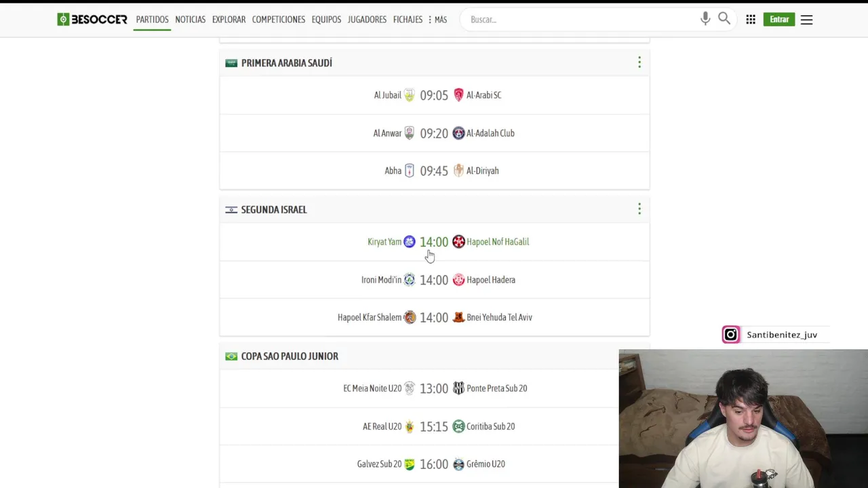Open Primera Arabia Saudí options menu
This screenshot has width=868, height=488.
pos(639,62)
